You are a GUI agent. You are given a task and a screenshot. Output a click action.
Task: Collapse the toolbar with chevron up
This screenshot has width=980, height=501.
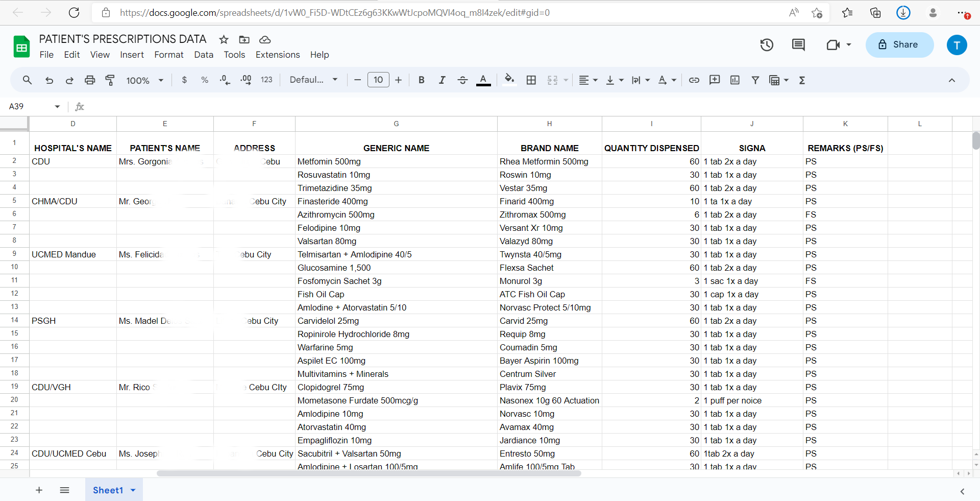coord(952,80)
